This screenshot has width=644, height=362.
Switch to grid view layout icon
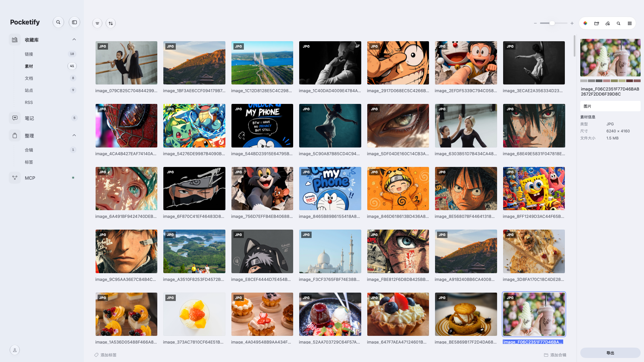(x=630, y=23)
